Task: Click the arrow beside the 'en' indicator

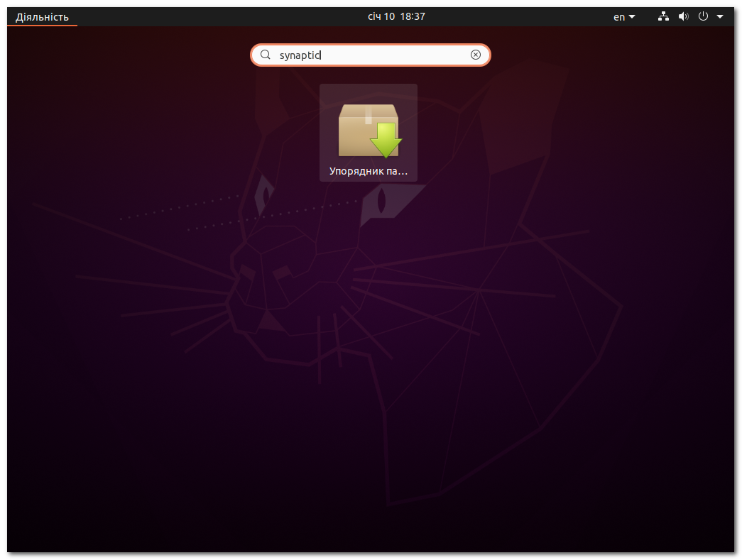Action: pos(632,17)
